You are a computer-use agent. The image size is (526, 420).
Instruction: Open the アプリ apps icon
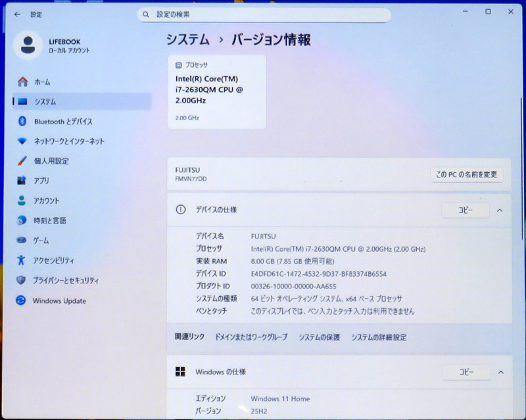point(22,181)
